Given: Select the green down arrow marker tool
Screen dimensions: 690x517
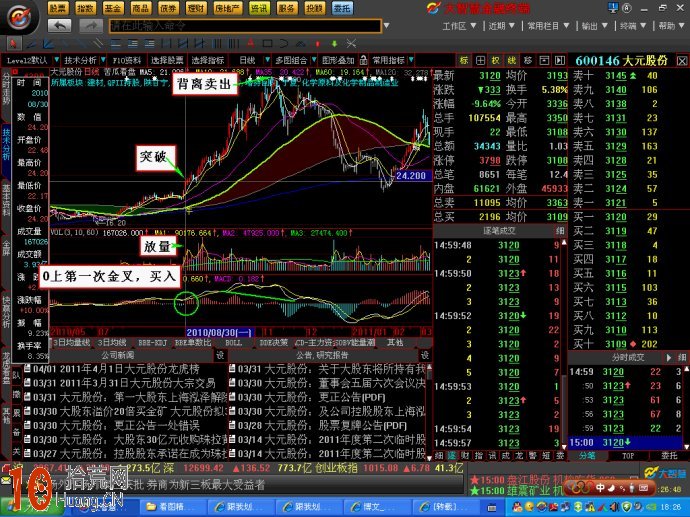Looking at the screenshot, I should click(x=334, y=44).
